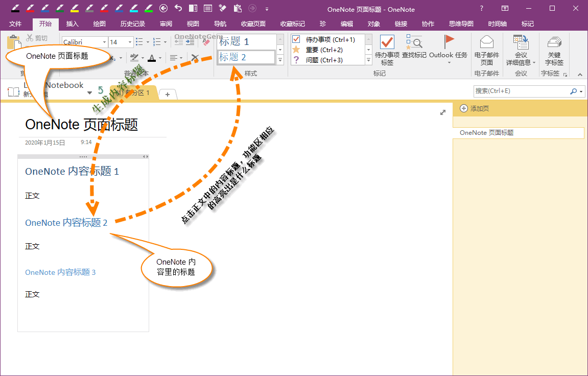The height and width of the screenshot is (376, 588).
Task: Select the yellow highlighter pen
Action: coord(75,8)
